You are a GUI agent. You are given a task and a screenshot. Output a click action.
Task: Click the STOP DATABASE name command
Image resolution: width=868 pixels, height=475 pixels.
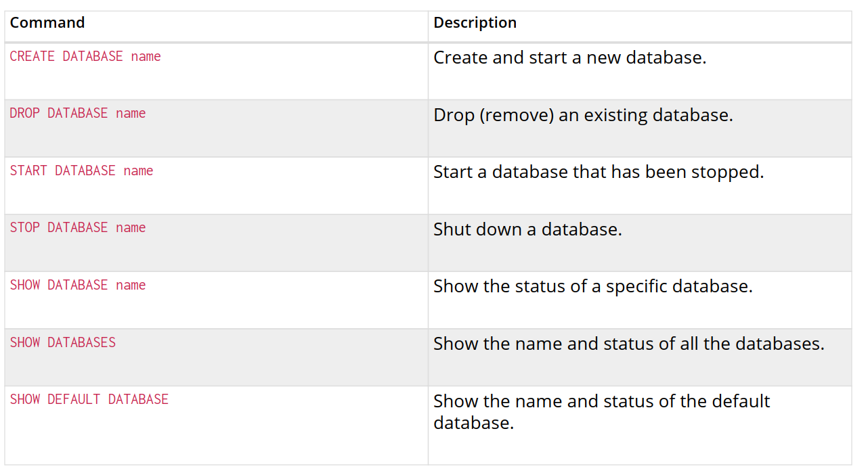[x=78, y=227]
